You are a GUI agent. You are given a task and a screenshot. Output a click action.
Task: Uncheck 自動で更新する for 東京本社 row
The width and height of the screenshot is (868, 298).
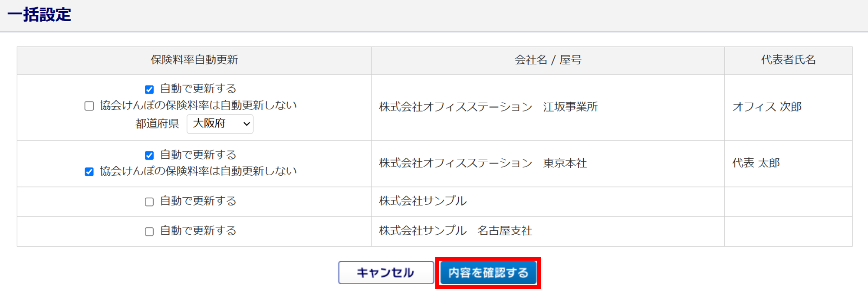tap(149, 155)
